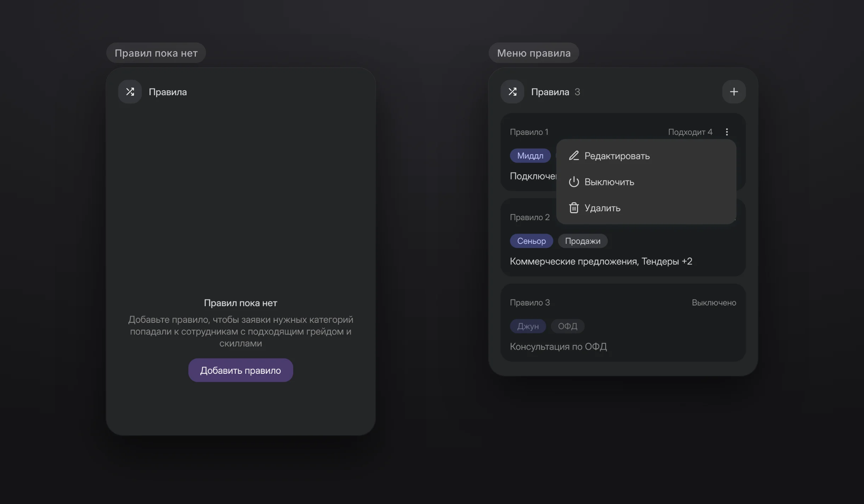
Task: Click the Правил пока нет label chip above panel
Action: [x=156, y=53]
